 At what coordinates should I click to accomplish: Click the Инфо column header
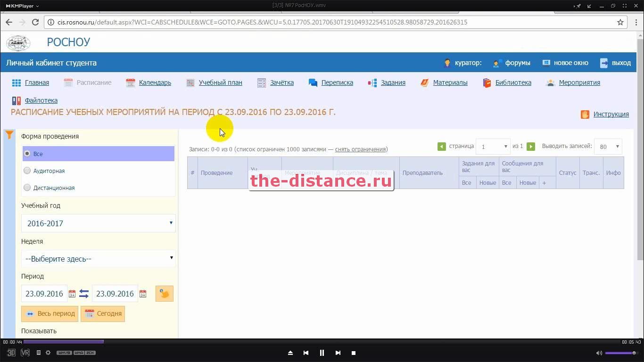pos(613,173)
